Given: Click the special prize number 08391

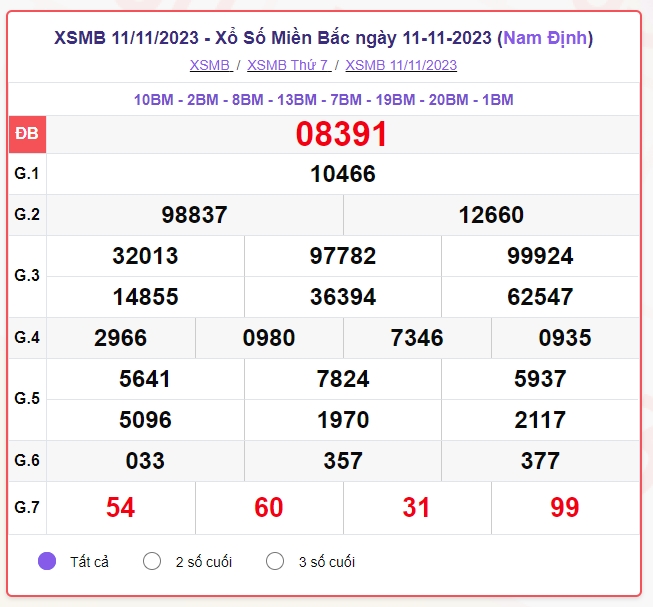Looking at the screenshot, I should [x=341, y=134].
